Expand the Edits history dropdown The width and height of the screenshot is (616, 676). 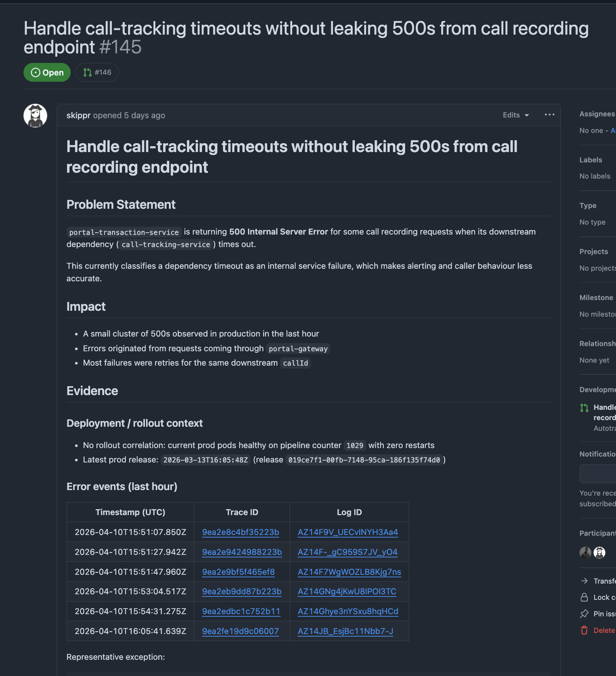pos(516,115)
